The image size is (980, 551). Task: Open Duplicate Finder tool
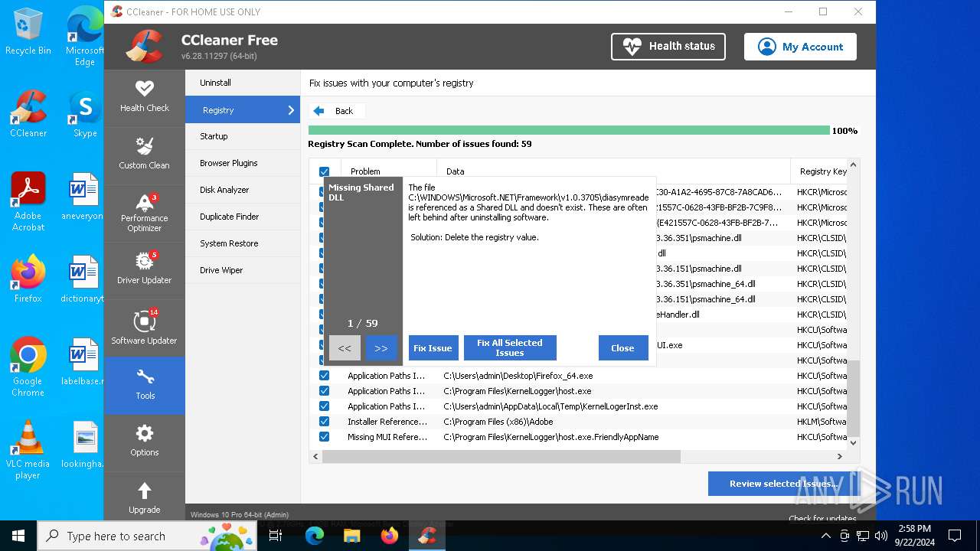click(243, 217)
